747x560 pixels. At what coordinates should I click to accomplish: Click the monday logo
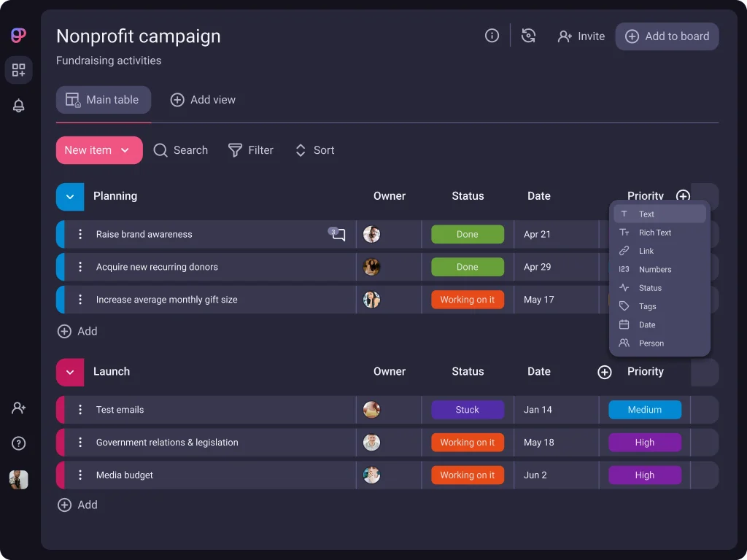pyautogui.click(x=18, y=34)
